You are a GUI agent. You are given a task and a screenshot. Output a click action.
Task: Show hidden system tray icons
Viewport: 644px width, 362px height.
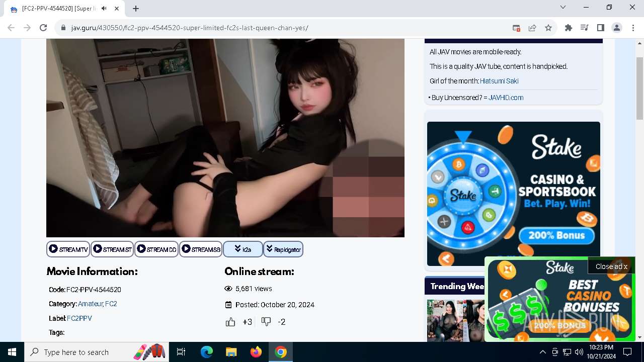click(x=542, y=352)
